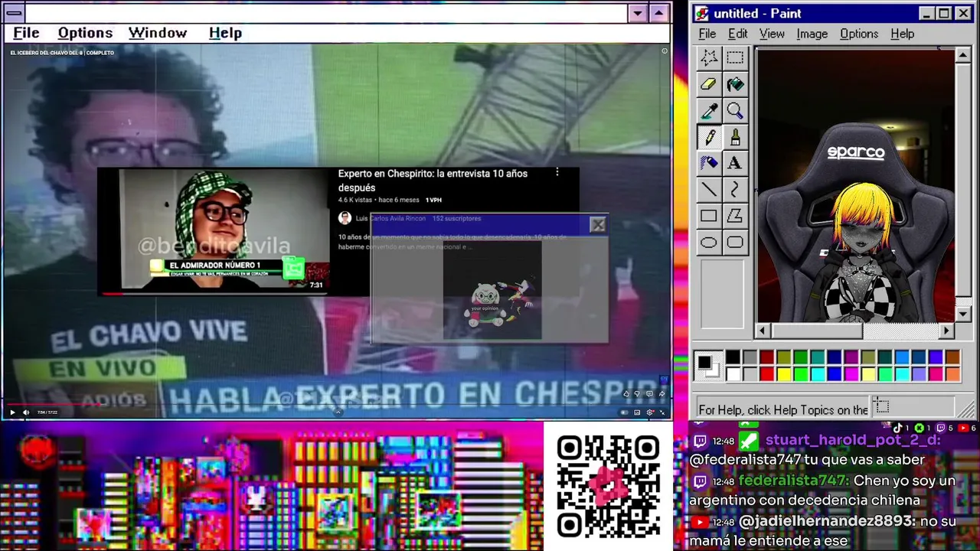
Task: Click the QR code image
Action: [x=609, y=487]
